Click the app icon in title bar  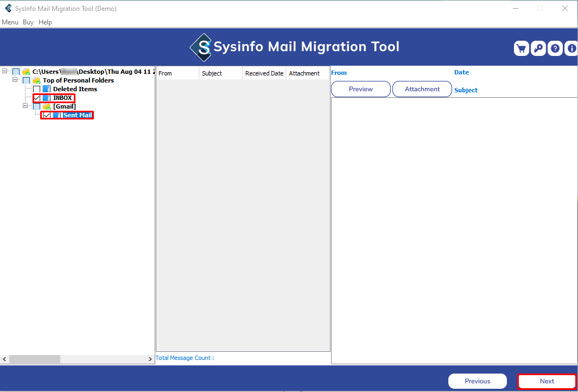[8, 8]
